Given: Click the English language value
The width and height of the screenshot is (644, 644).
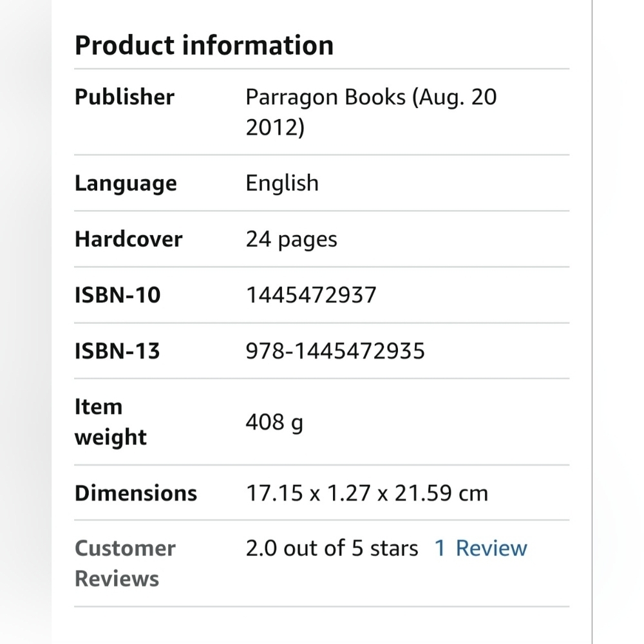Looking at the screenshot, I should click(x=282, y=184).
